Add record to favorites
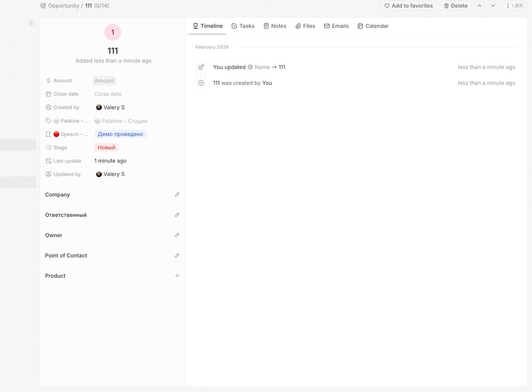Screen dimensions: 532x392 (x=409, y=6)
